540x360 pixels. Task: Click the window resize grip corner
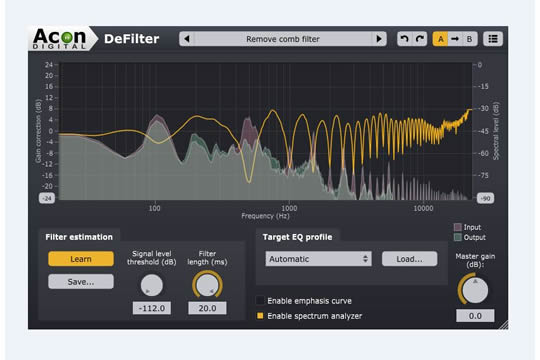(x=503, y=325)
